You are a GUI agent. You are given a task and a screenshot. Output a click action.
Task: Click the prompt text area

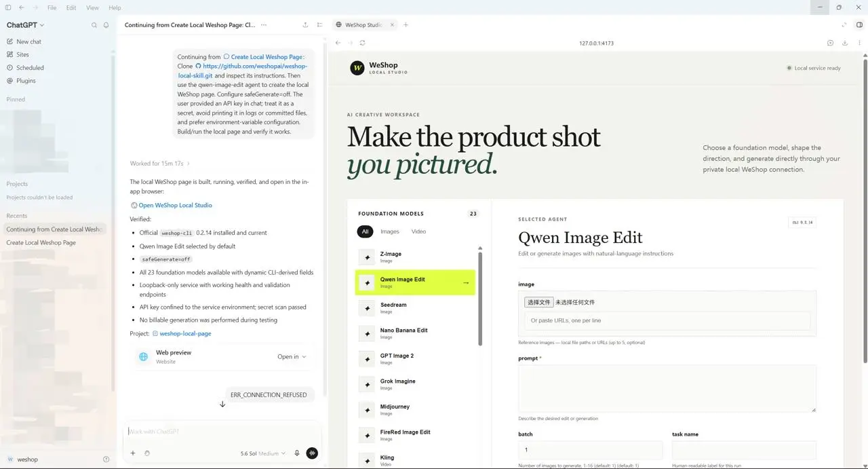tap(667, 388)
